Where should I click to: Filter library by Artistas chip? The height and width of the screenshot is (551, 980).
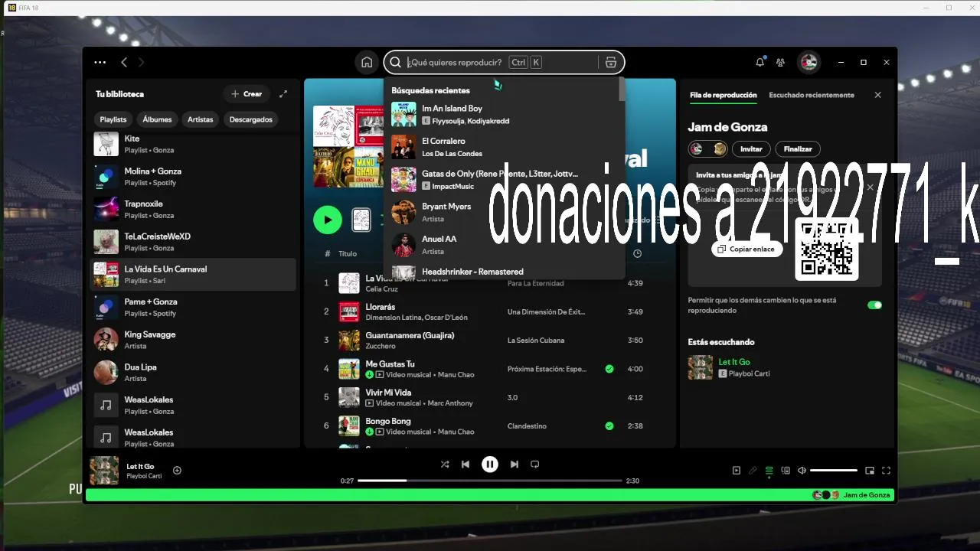pyautogui.click(x=201, y=119)
